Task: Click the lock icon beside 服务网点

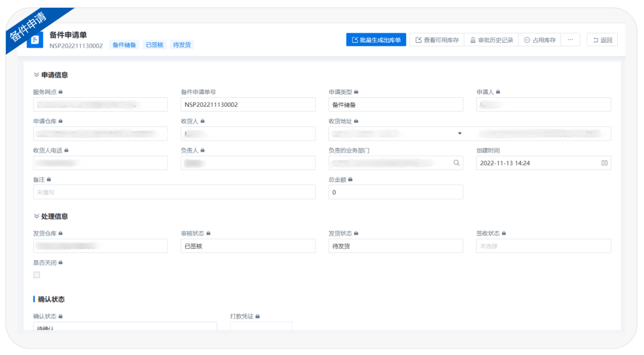Action: [61, 92]
